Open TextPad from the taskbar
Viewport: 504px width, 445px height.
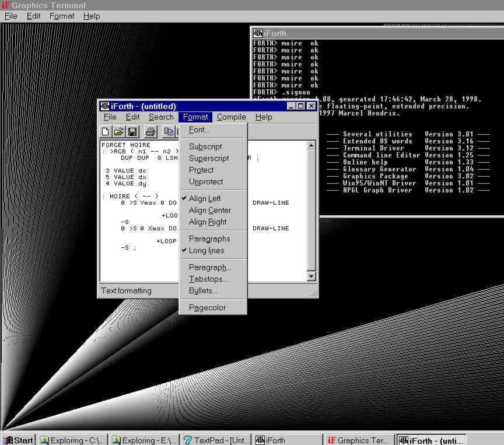coord(216,440)
